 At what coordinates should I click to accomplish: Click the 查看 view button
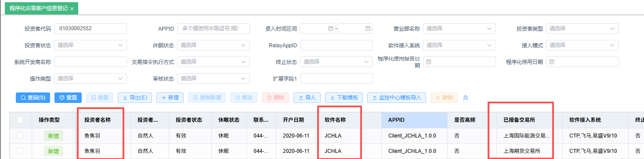(100, 98)
